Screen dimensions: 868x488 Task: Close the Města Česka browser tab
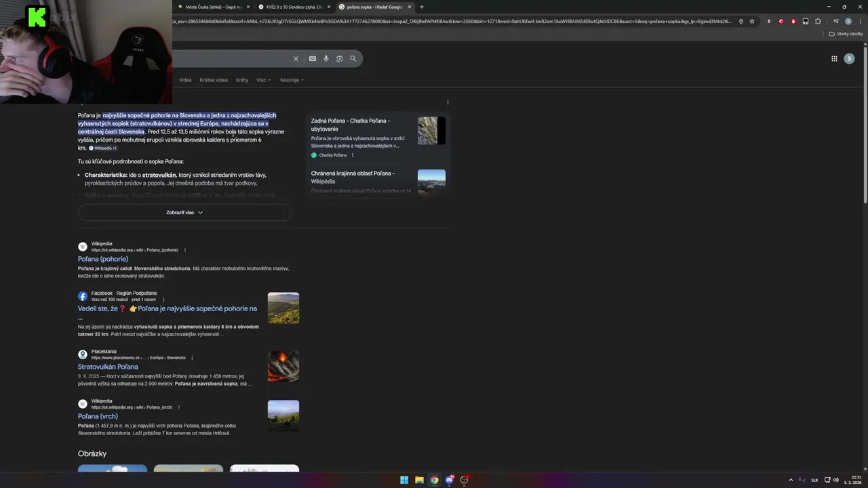tap(248, 7)
